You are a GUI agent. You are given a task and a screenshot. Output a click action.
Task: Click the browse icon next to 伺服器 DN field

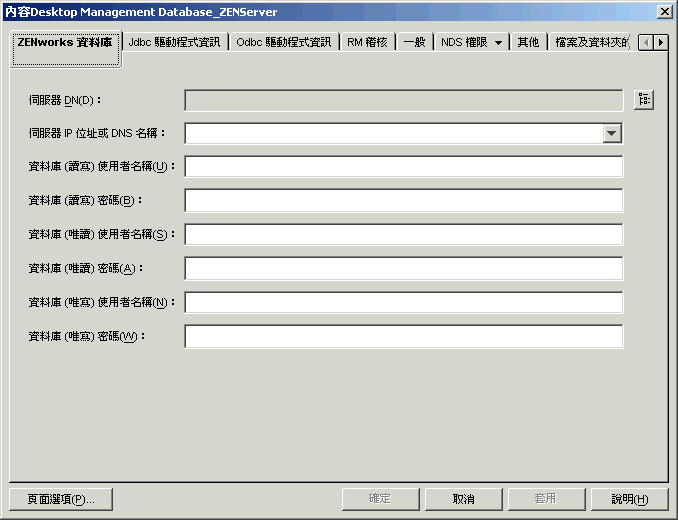644,100
